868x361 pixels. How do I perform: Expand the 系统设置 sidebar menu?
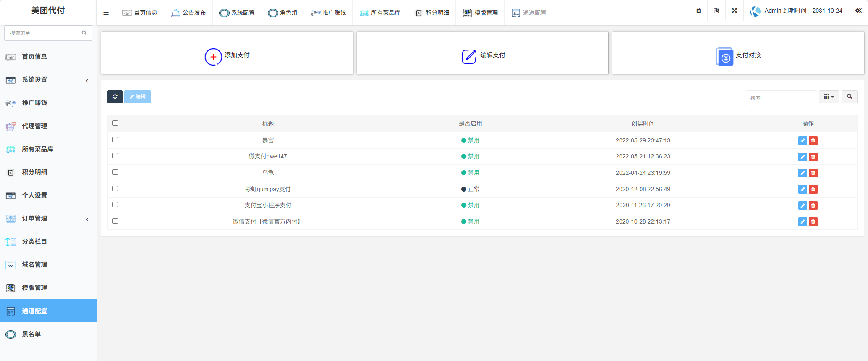pos(46,80)
